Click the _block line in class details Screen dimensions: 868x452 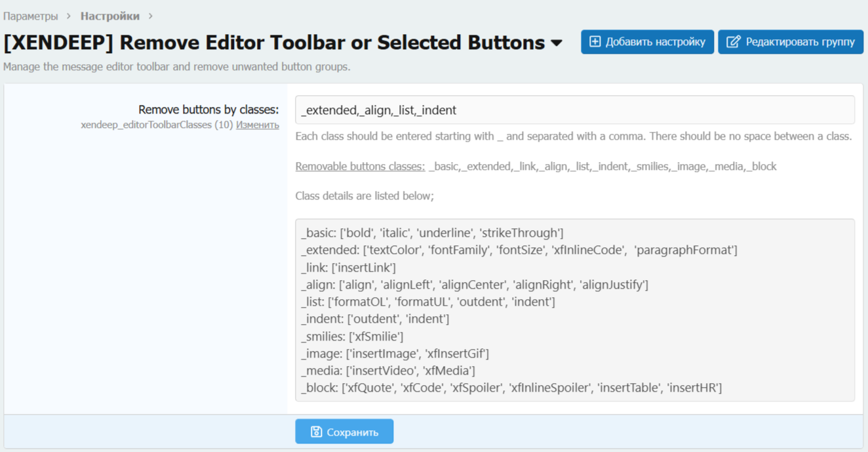(x=511, y=388)
